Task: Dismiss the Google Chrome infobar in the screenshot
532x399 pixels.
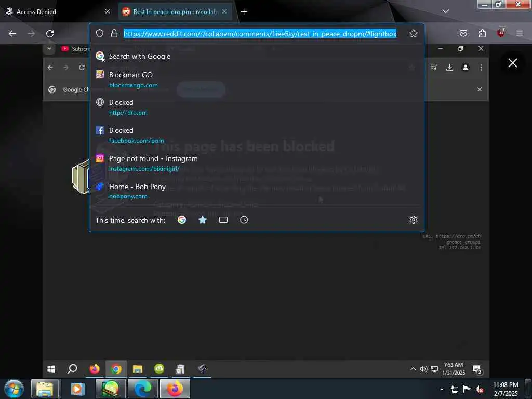Action: pos(480,89)
